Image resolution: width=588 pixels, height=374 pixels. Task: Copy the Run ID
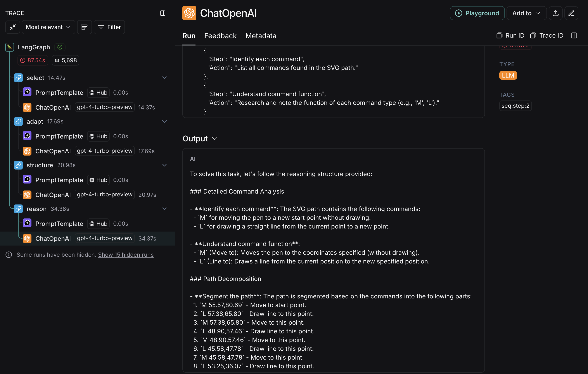[x=510, y=36]
